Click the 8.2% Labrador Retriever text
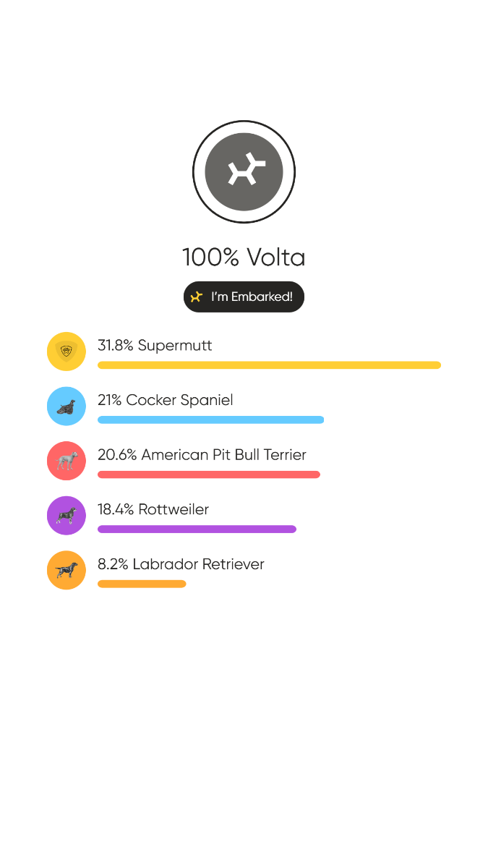Screen dimensions: 488x868 click(181, 565)
